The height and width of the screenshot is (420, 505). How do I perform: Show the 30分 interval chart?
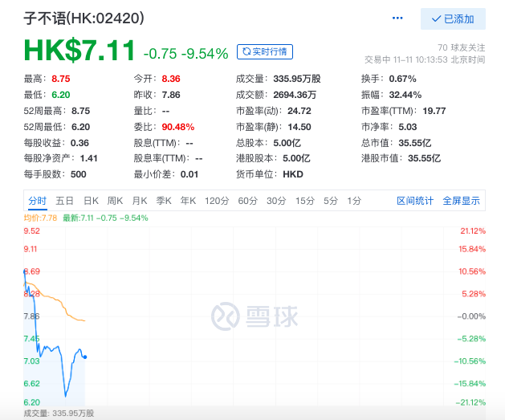click(x=276, y=201)
